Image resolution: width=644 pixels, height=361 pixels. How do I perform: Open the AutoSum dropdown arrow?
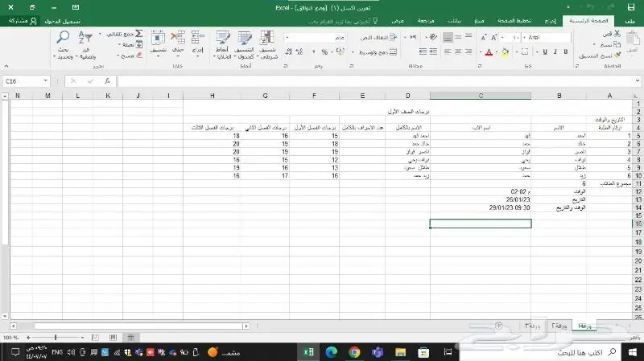click(100, 34)
